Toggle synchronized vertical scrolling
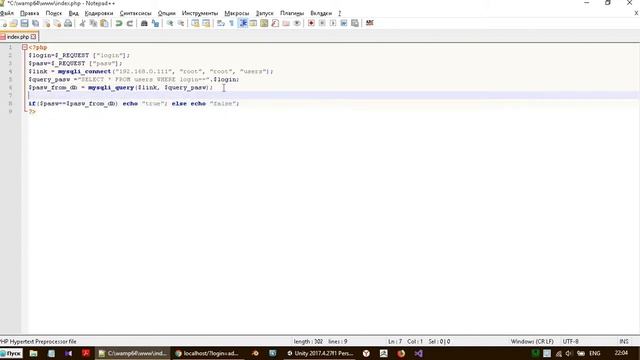640x360 pixels. [x=195, y=23]
